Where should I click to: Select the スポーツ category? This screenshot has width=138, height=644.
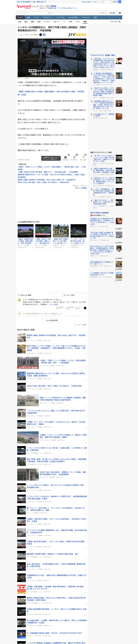(x=56, y=22)
